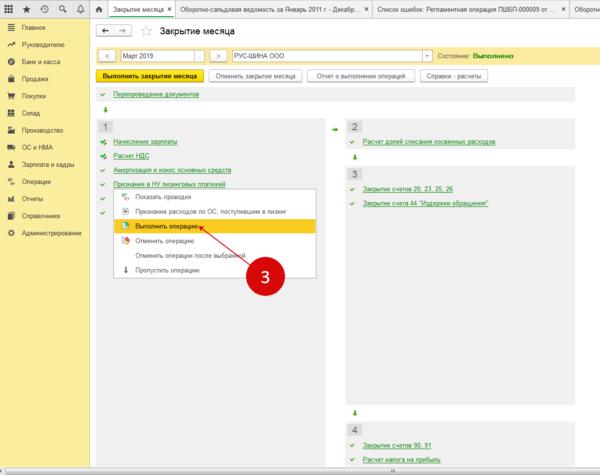600x475 pixels.
Task: Add Закрытие месяца page to favorites star
Action: (146, 31)
